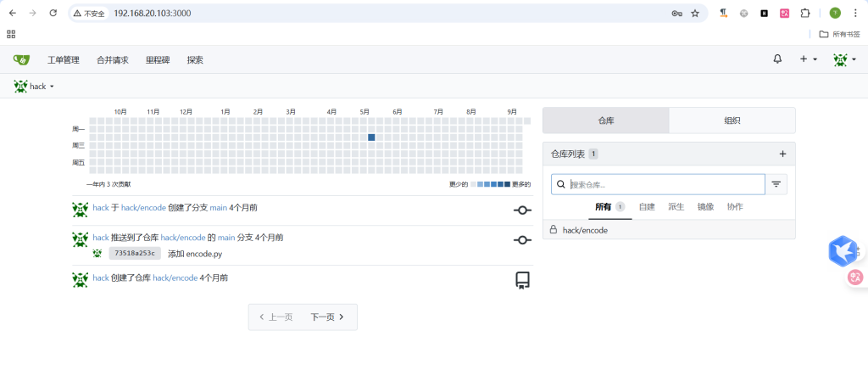The height and width of the screenshot is (387, 868).
Task: Open the Chrome apps grid icon
Action: pyautogui.click(x=11, y=34)
